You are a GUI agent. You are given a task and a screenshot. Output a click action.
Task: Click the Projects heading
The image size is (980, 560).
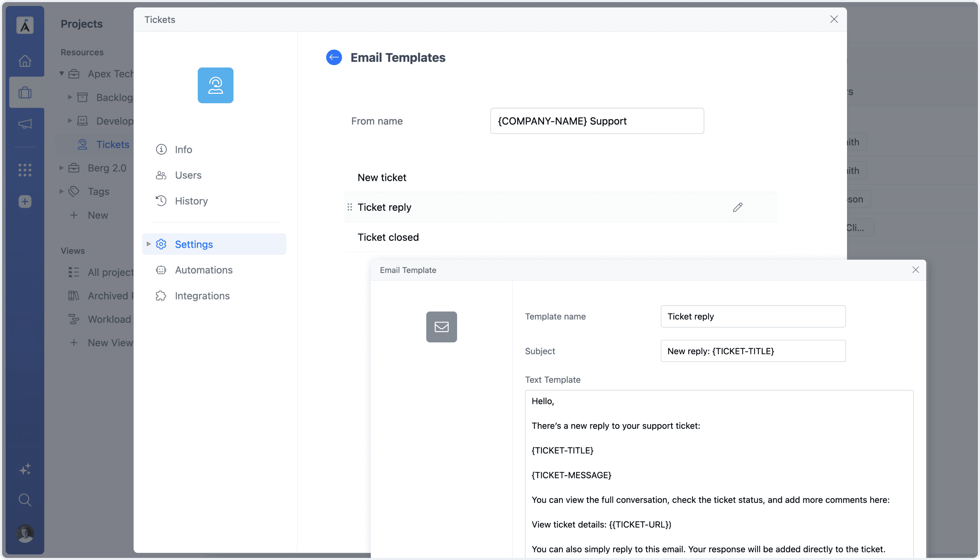pos(82,24)
